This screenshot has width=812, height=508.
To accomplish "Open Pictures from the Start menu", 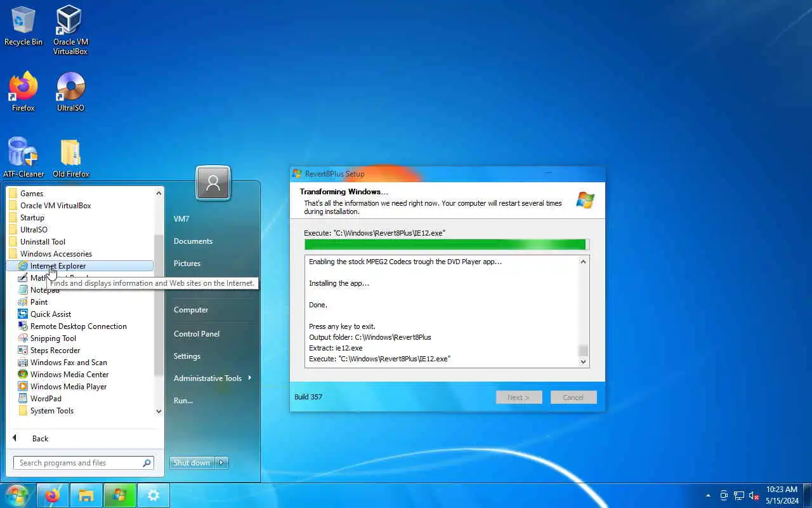I will (x=187, y=264).
